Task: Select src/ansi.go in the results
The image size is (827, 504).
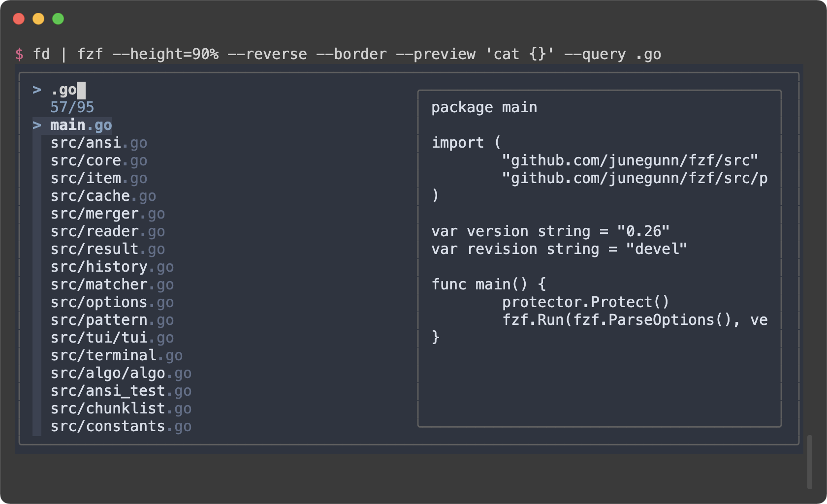Action: 98,143
